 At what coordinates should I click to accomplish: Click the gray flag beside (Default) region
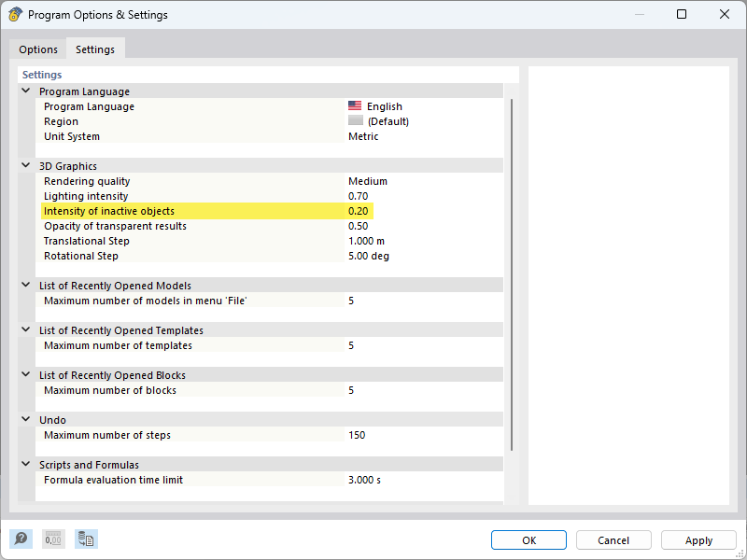tap(355, 121)
